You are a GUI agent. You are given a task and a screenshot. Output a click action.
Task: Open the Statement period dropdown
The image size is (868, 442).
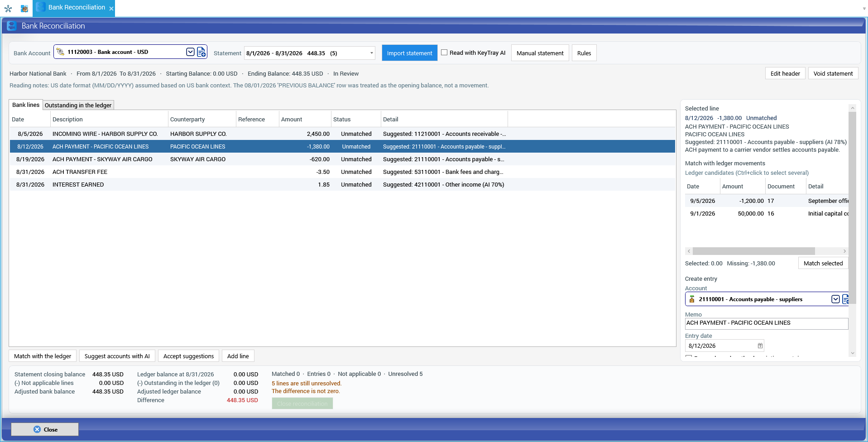coord(372,53)
